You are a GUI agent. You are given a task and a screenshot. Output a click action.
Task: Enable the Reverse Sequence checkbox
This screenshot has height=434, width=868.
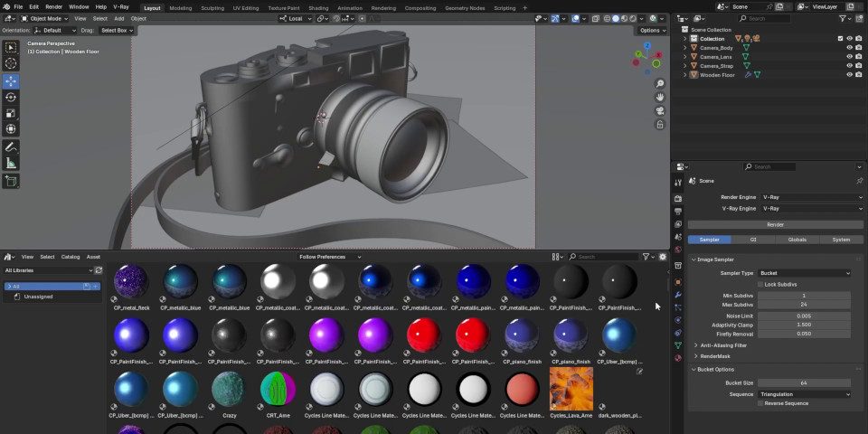[x=761, y=403]
